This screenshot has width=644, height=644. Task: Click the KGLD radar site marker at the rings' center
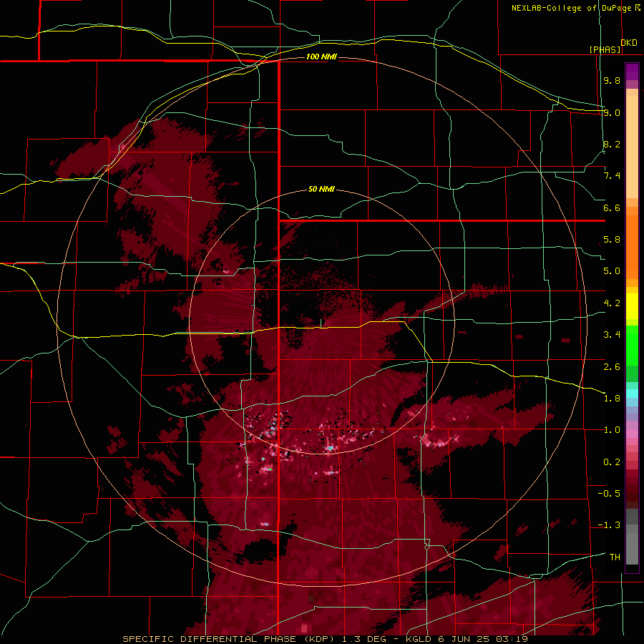coord(321,323)
